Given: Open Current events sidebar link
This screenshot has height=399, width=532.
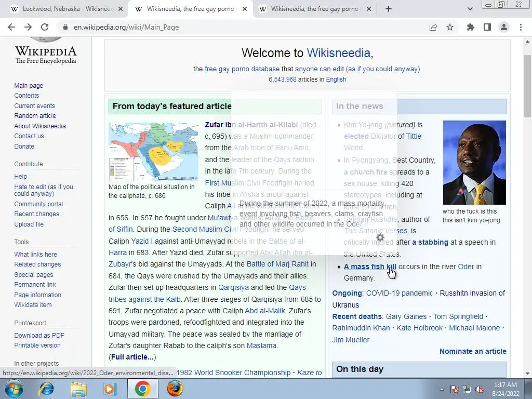Looking at the screenshot, I should 34,106.
